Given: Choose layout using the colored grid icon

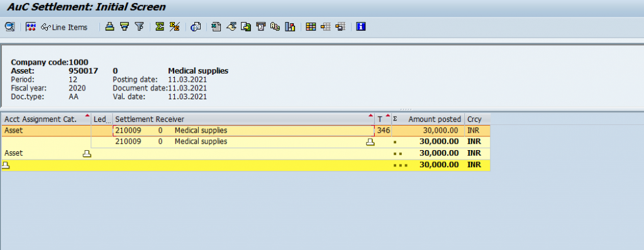Looking at the screenshot, I should coord(311,27).
